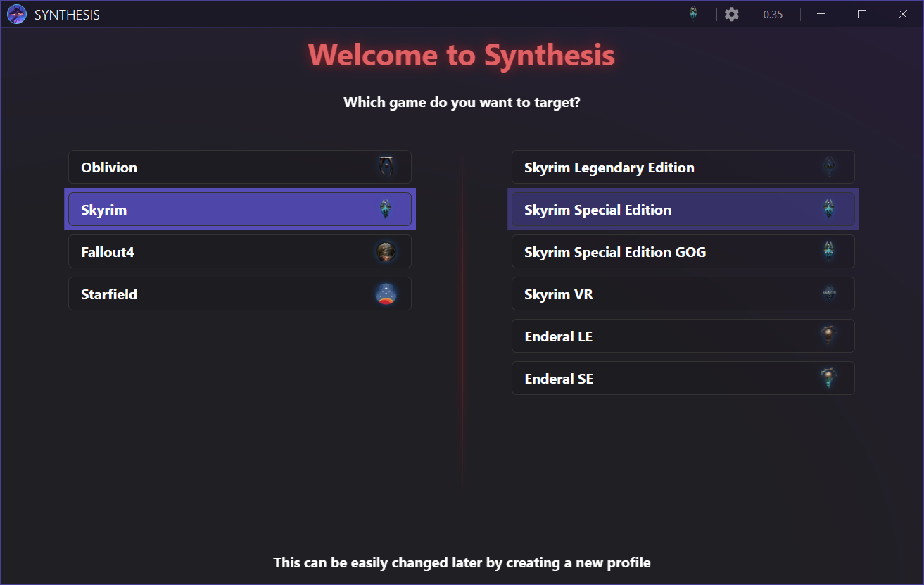Select Oblivion as the target game
Viewport: 924px width, 585px height.
point(239,167)
